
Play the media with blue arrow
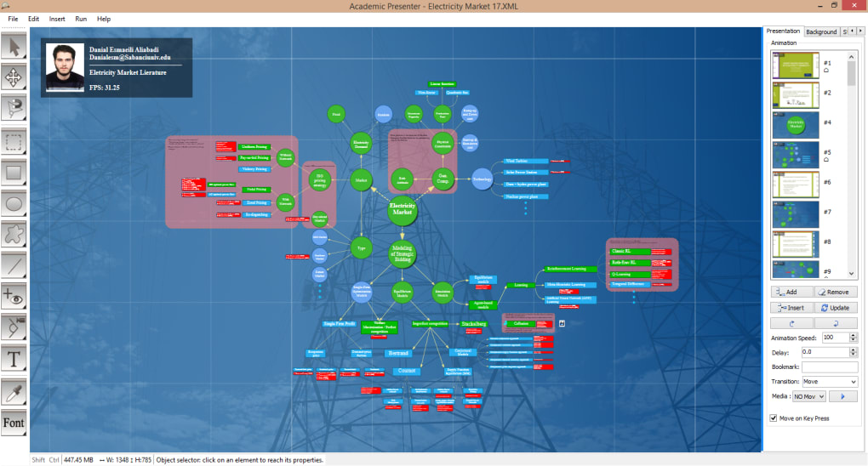tap(843, 396)
